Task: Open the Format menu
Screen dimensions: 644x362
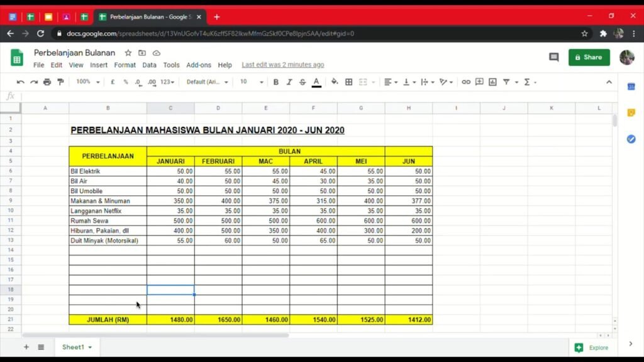Action: tap(125, 65)
